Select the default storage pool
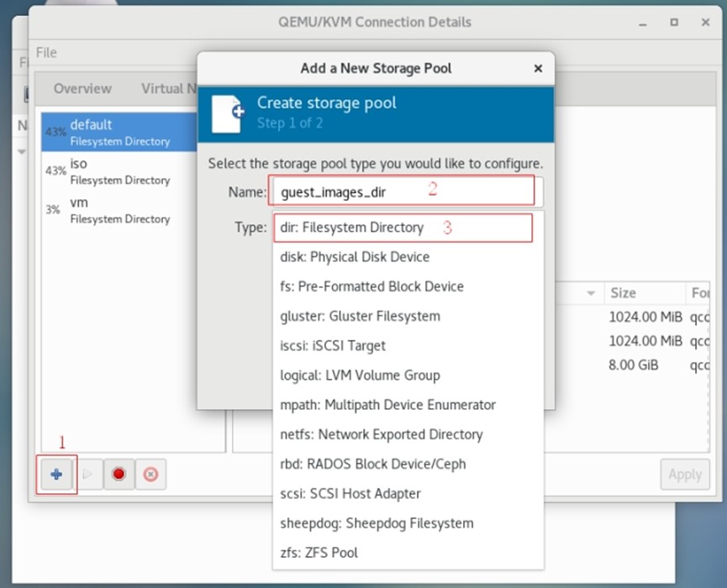 tap(119, 132)
